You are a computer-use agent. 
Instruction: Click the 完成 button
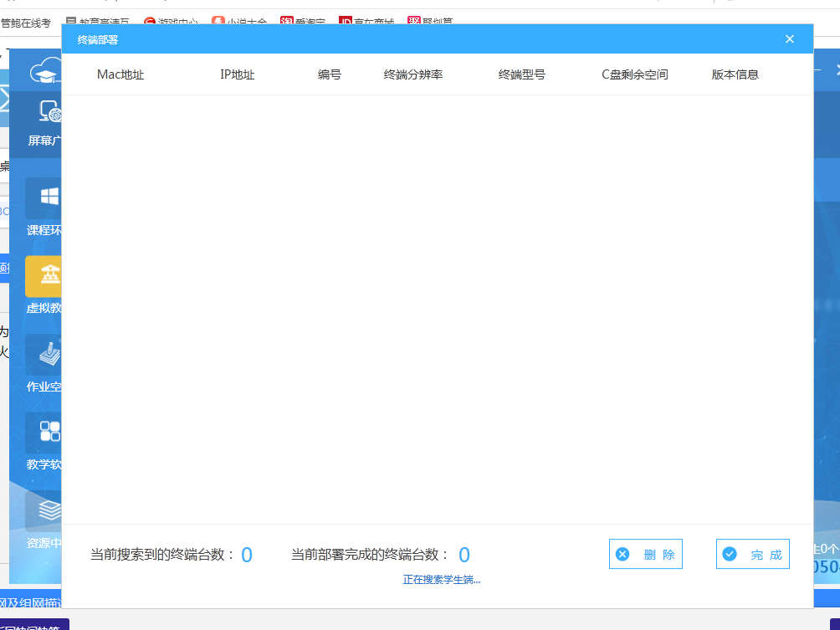coord(753,554)
